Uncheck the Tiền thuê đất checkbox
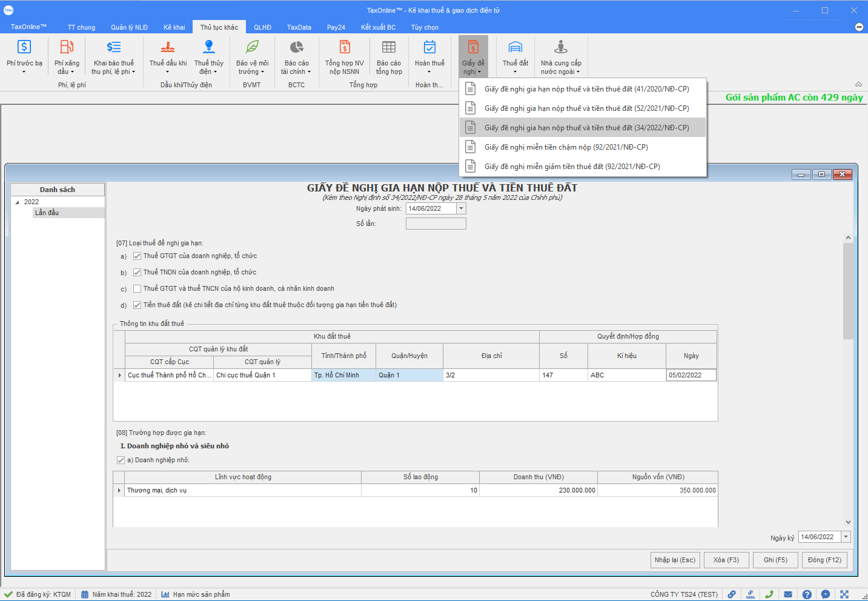 [137, 305]
